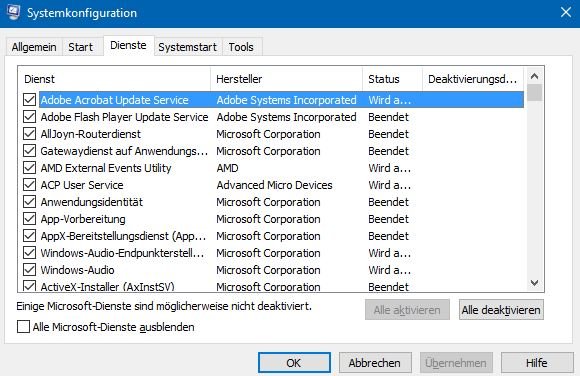Screen dimensions: 580x376
Task: Click Adobe Systems Incorporated in Flash Player row
Action: [x=286, y=117]
